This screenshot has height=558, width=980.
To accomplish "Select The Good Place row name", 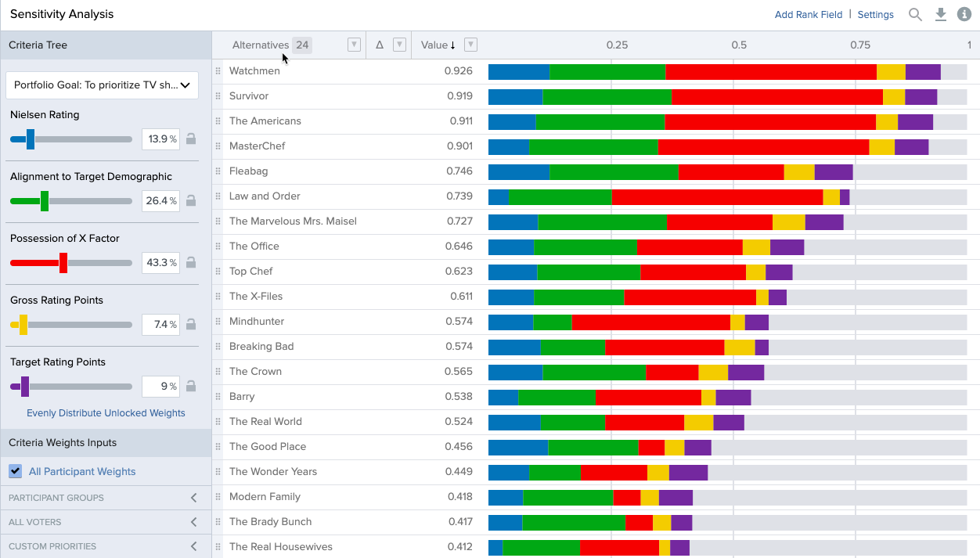I will [x=268, y=447].
